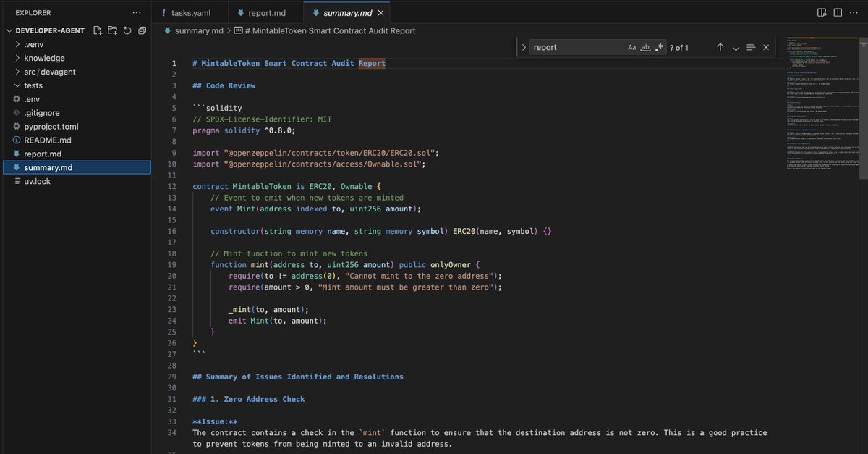
Task: Split the editor to the right
Action: click(838, 12)
